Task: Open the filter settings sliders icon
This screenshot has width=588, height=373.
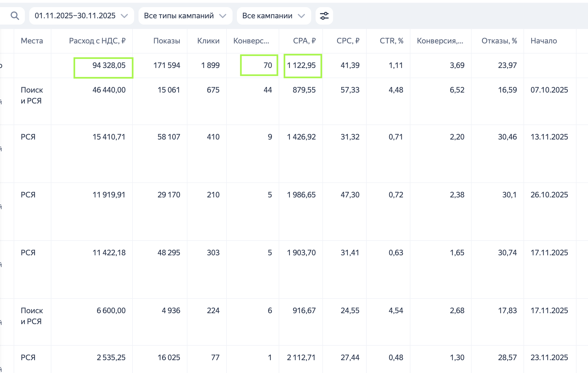Action: click(324, 16)
